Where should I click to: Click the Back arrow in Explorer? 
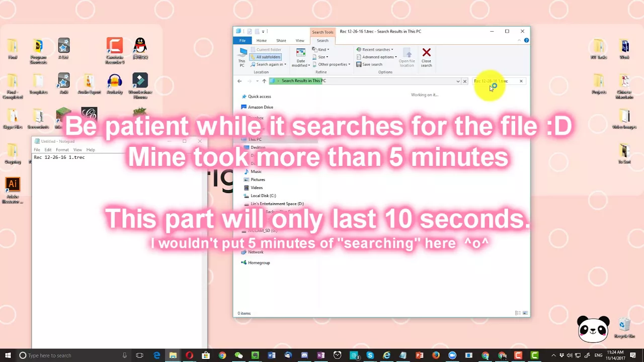(239, 81)
